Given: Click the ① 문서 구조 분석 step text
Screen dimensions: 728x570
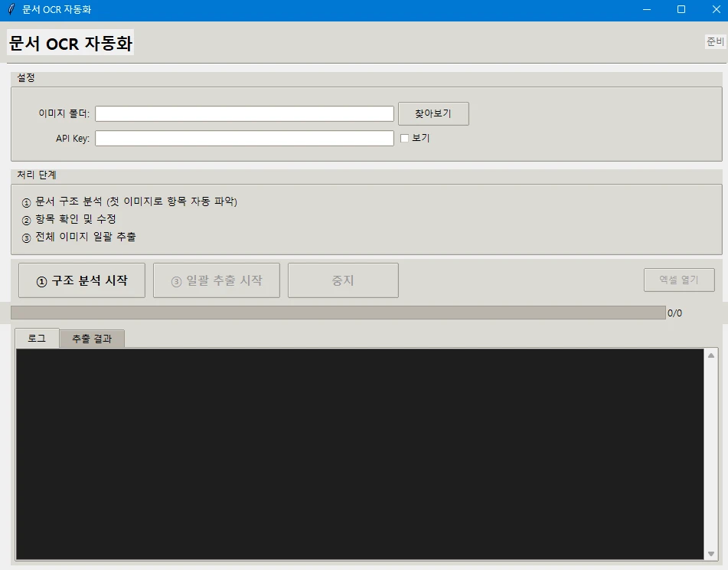Looking at the screenshot, I should 129,201.
